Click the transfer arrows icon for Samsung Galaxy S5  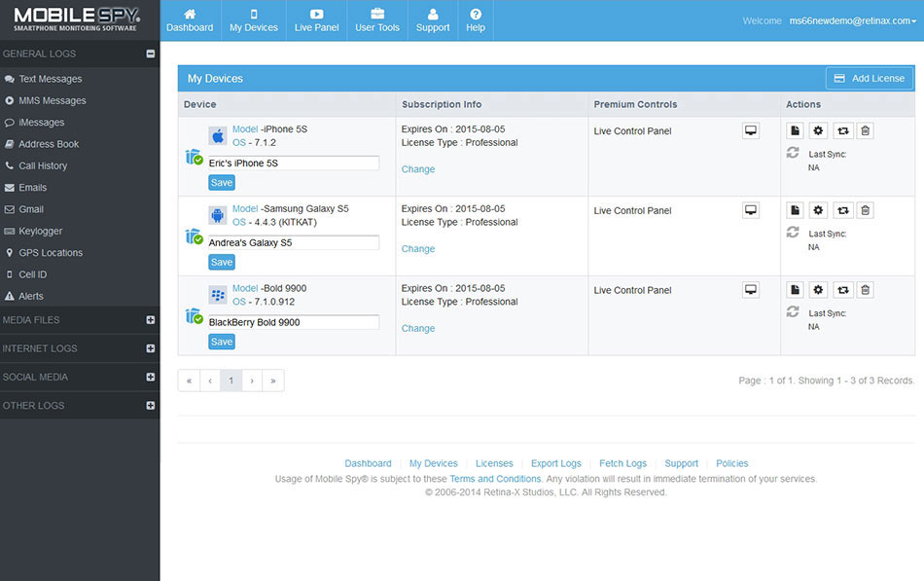pyautogui.click(x=842, y=210)
